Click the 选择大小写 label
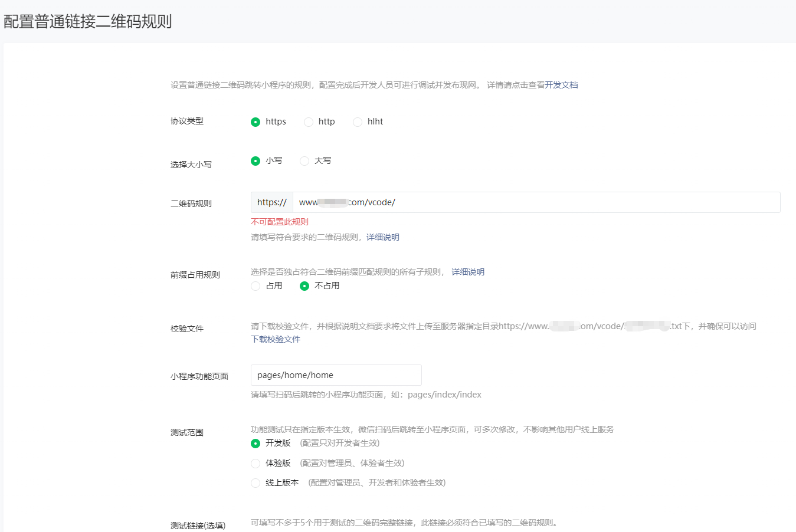This screenshot has width=796, height=532. [x=191, y=165]
